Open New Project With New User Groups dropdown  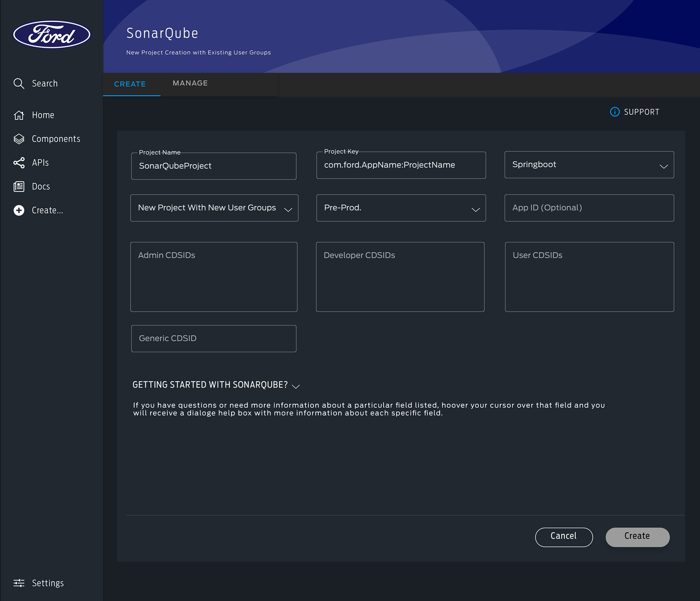tap(214, 208)
